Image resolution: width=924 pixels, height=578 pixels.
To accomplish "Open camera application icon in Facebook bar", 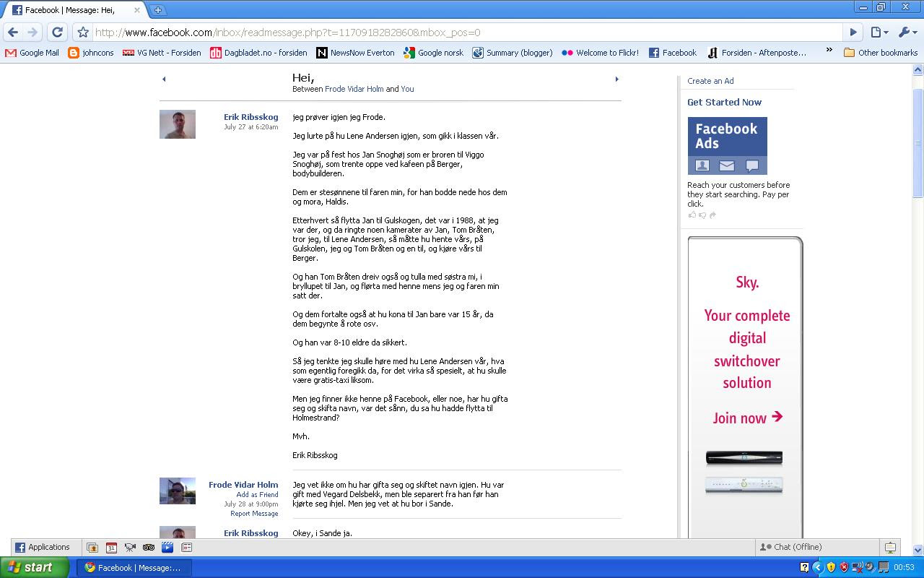I will 130,548.
